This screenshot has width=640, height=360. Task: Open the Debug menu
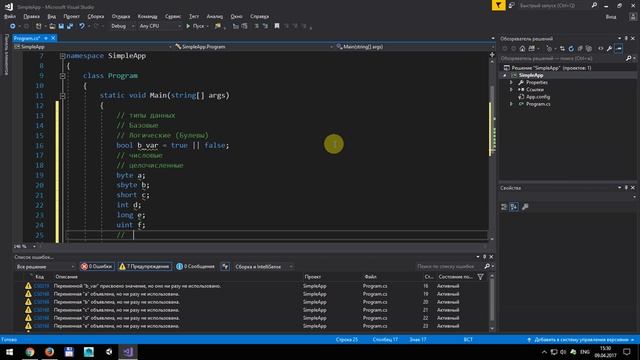tap(121, 16)
